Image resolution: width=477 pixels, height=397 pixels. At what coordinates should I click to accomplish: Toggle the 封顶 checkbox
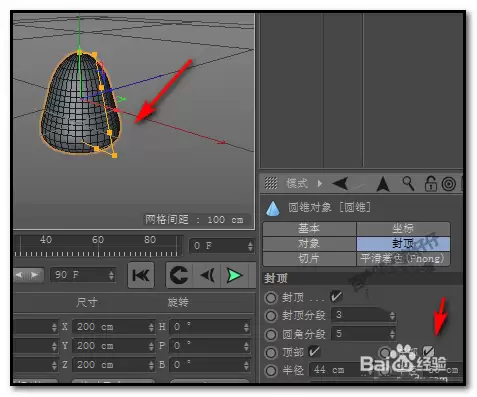336,296
